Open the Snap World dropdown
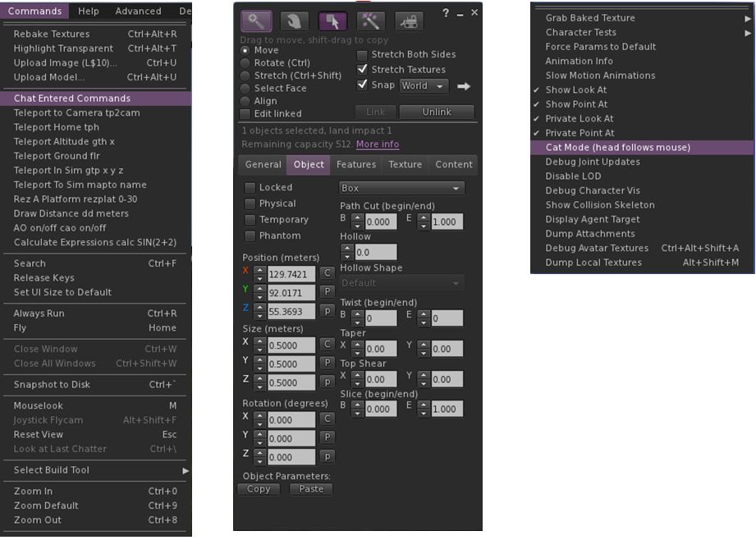Image resolution: width=756 pixels, height=540 pixels. point(424,85)
